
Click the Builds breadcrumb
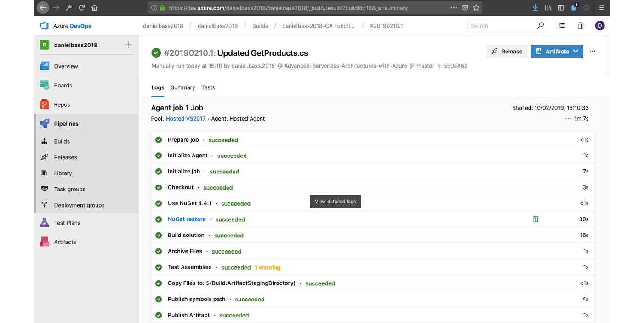pyautogui.click(x=260, y=26)
